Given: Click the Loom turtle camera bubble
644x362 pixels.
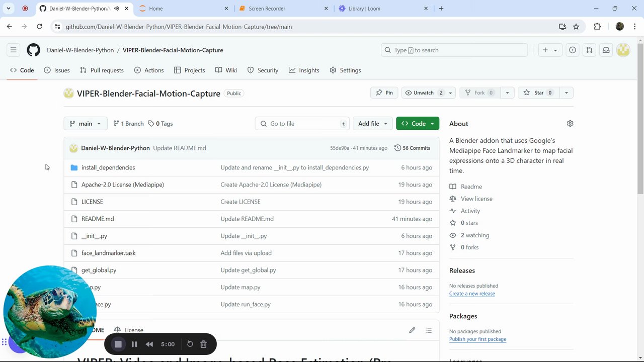Looking at the screenshot, I should [x=49, y=312].
